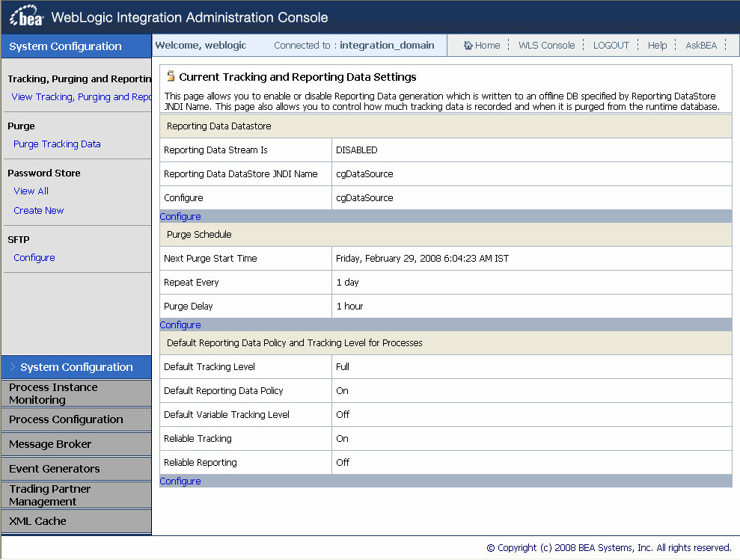The image size is (740, 560).
Task: Open the Help link
Action: pyautogui.click(x=657, y=46)
